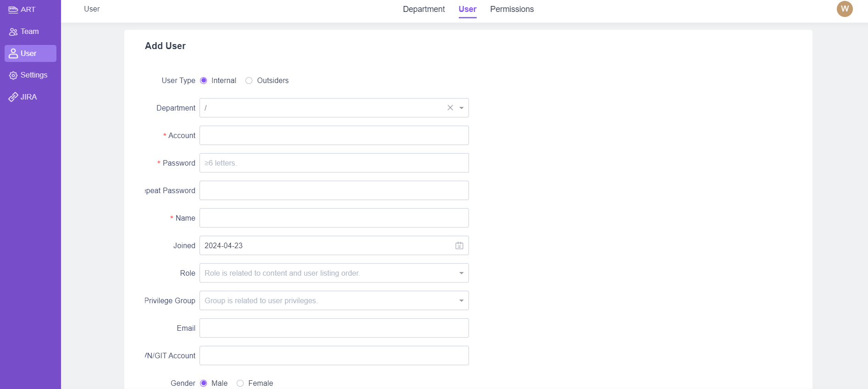Click the User Type label

click(178, 80)
